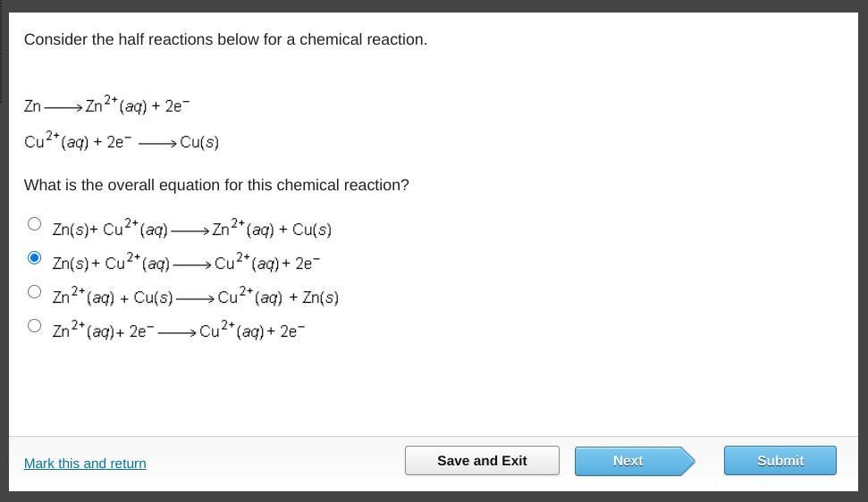Open the Mark this and return link
The image size is (868, 502).
coord(85,464)
